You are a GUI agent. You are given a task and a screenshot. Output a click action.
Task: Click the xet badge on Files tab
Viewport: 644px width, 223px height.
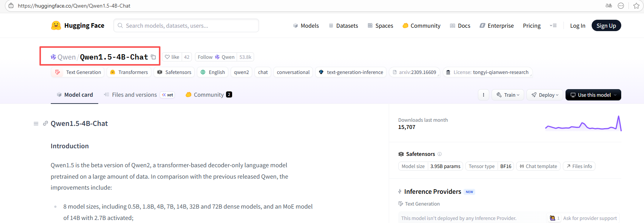pos(168,95)
